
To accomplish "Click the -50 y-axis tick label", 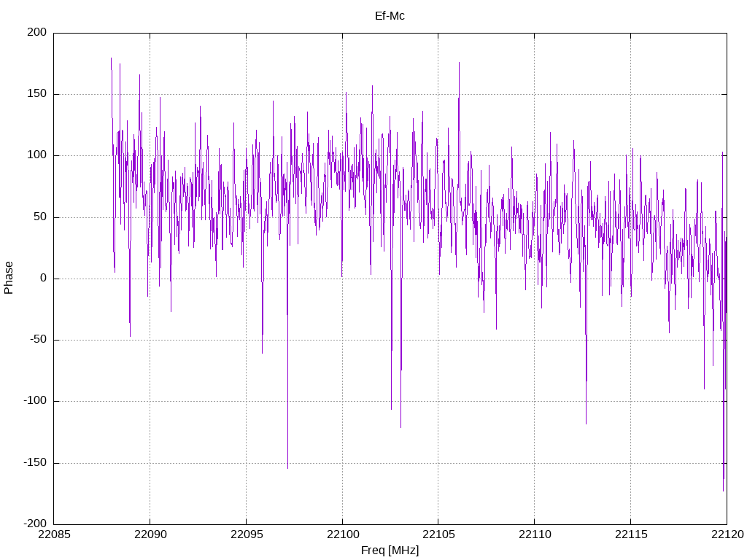I will coord(38,340).
